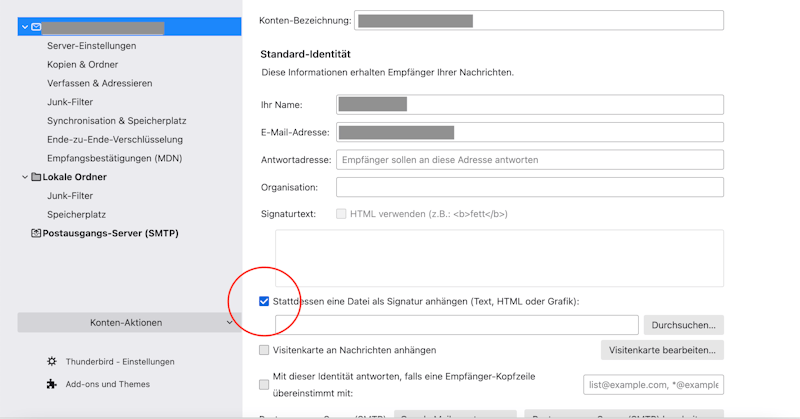
Task: Click the gear icon for Thunderbird settings
Action: (x=52, y=361)
